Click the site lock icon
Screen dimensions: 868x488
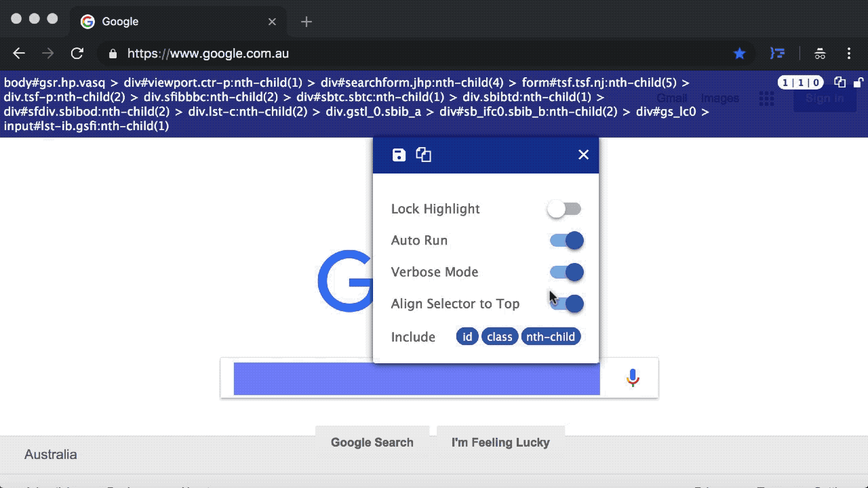click(113, 54)
